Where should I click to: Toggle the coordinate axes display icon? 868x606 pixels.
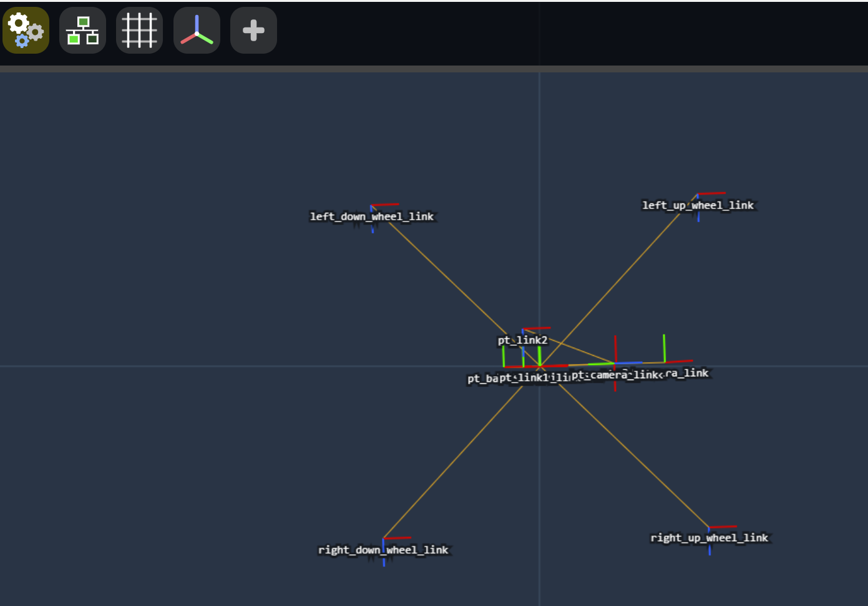197,30
